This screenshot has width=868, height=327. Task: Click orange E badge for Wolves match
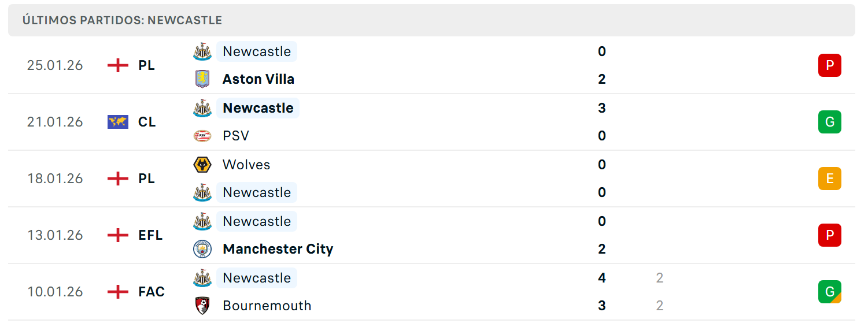tap(829, 179)
